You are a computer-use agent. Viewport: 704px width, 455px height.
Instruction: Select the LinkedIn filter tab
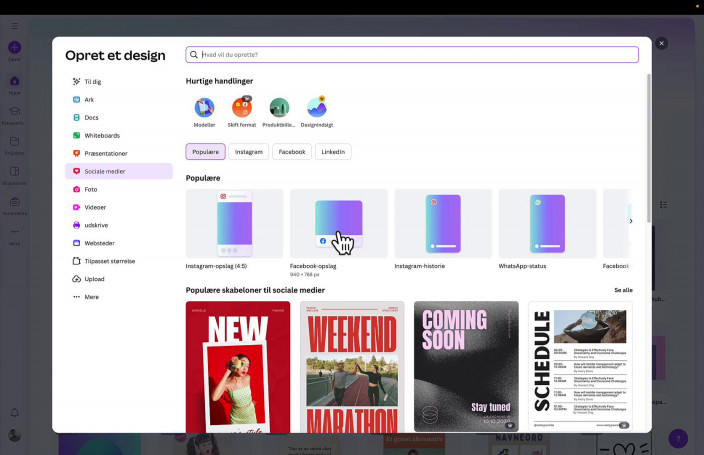tap(333, 152)
